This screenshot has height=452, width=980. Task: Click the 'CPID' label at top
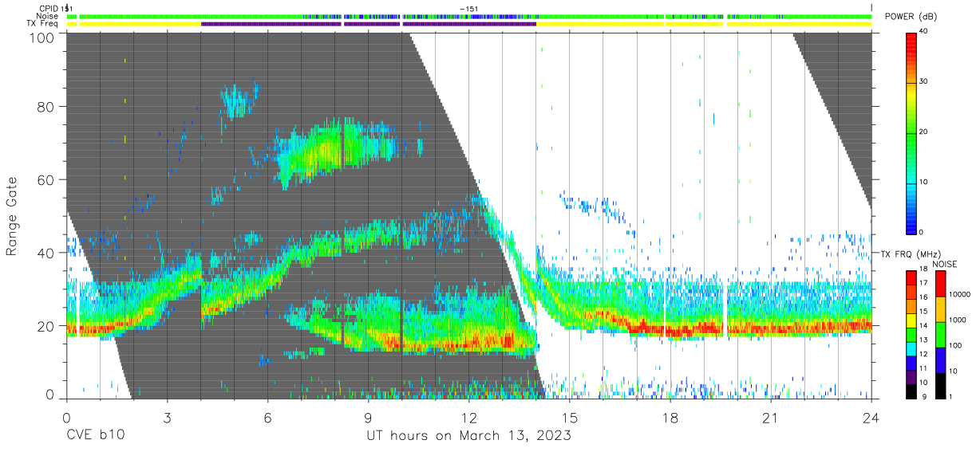point(49,9)
